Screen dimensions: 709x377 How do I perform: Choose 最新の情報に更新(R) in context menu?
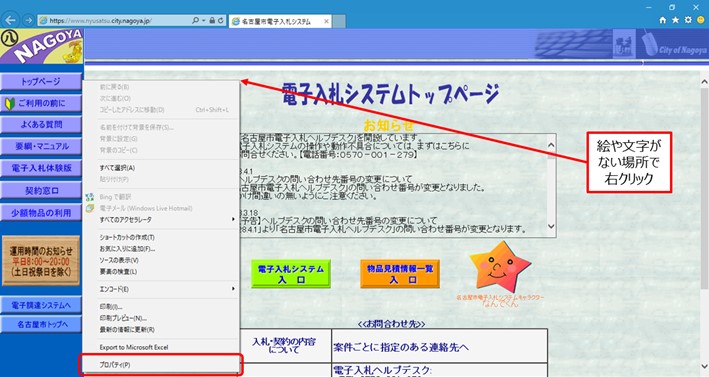click(161, 330)
